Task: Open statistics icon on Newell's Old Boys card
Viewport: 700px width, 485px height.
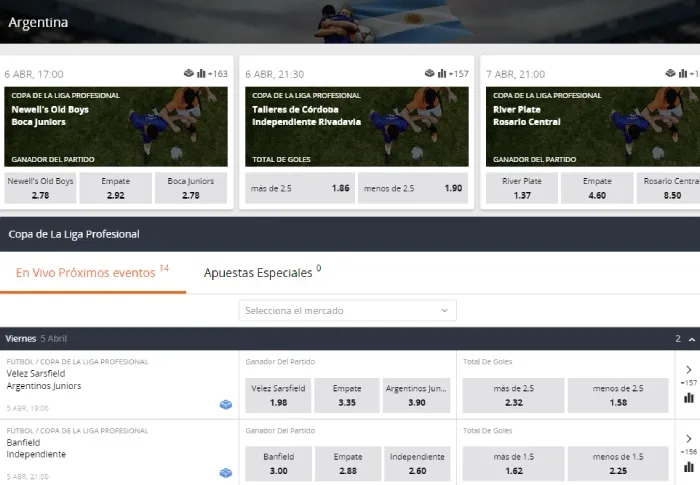Action: click(201, 73)
